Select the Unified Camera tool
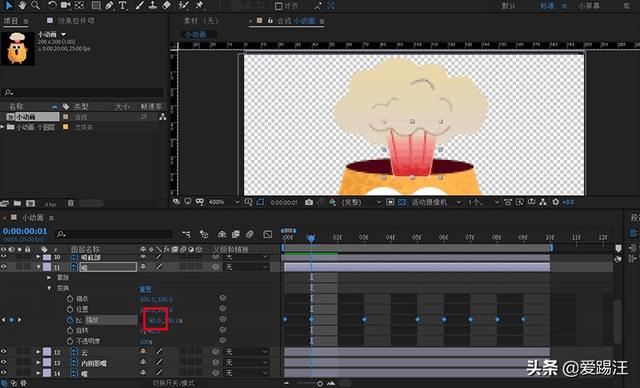Viewport: 640px width, 388px height. pos(65,5)
